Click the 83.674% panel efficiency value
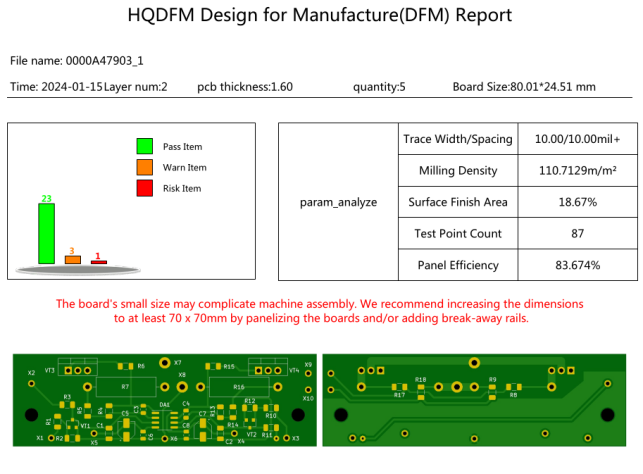This screenshot has width=643, height=474. point(574,265)
